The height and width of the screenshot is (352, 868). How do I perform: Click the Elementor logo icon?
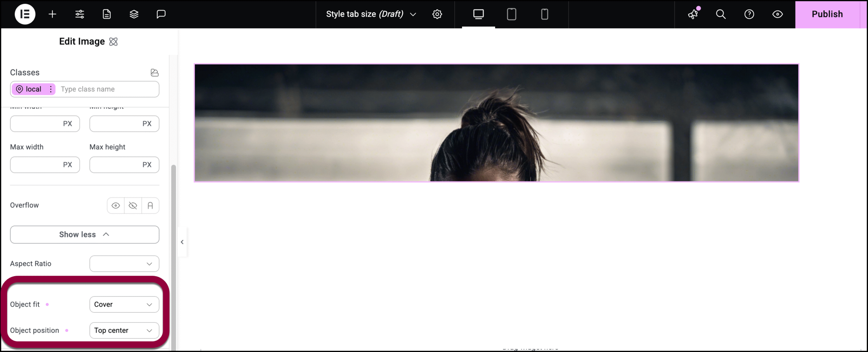coord(25,14)
